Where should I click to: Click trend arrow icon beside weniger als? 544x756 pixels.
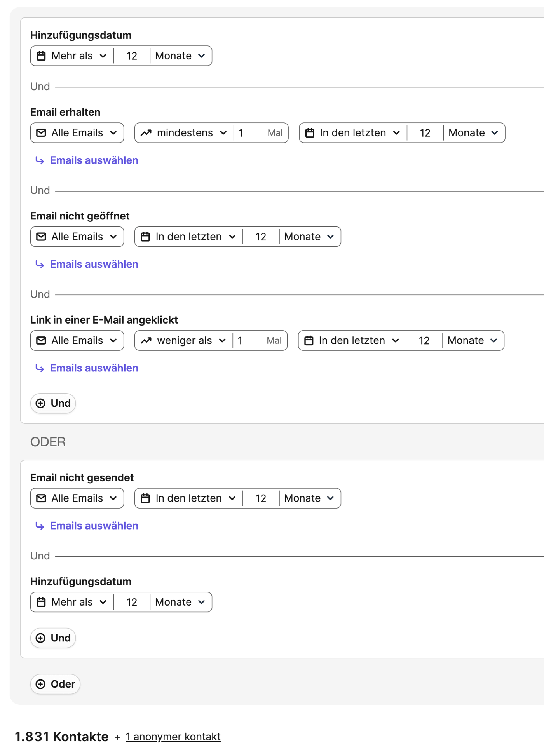[x=146, y=341]
